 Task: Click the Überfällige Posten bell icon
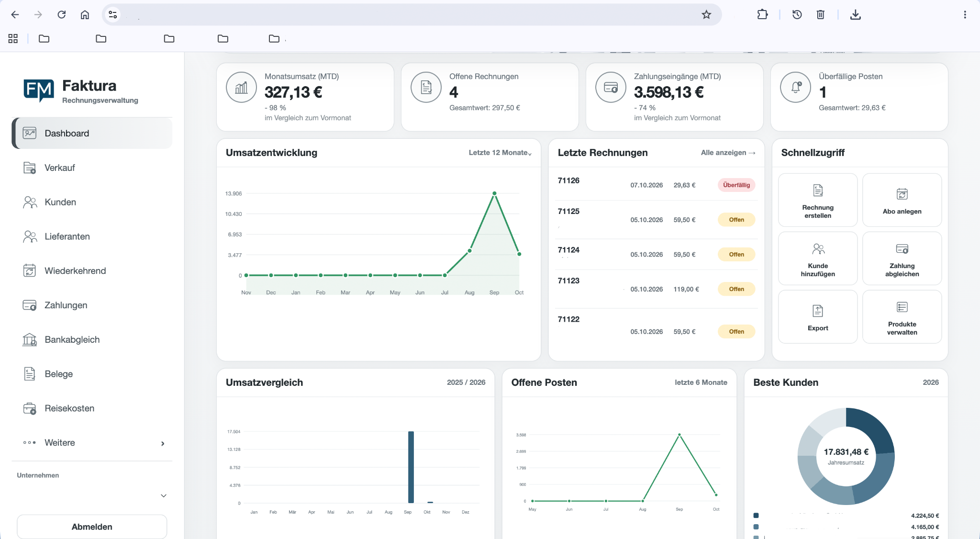click(x=796, y=87)
